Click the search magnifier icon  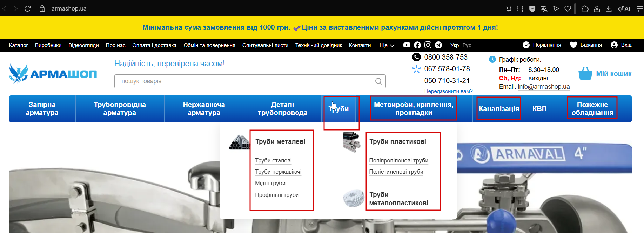379,81
